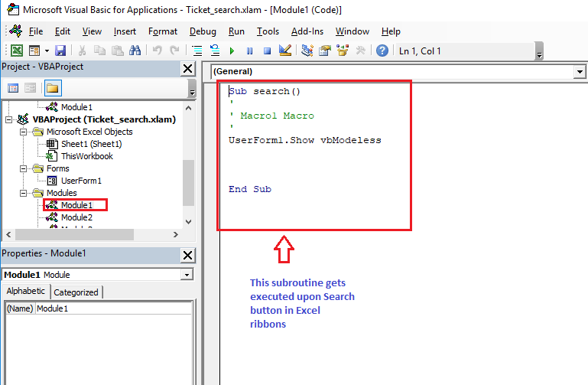The height and width of the screenshot is (385, 588).
Task: Open the Edit menu
Action: point(62,31)
